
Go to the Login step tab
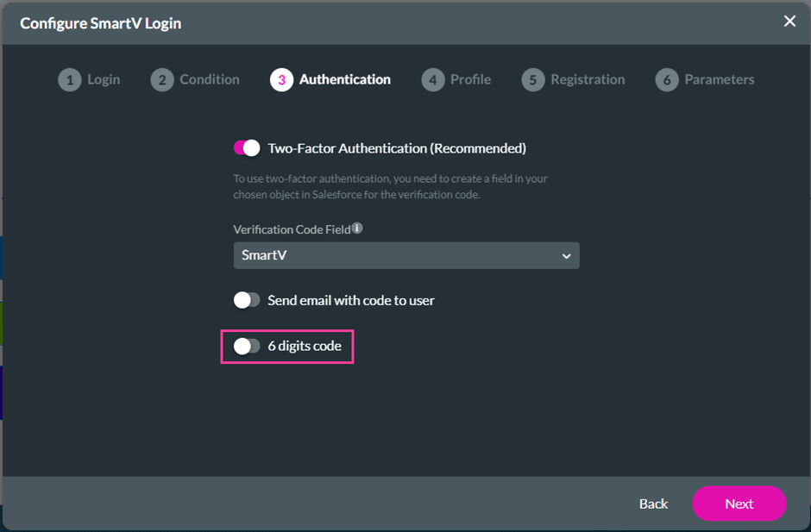pyautogui.click(x=104, y=79)
